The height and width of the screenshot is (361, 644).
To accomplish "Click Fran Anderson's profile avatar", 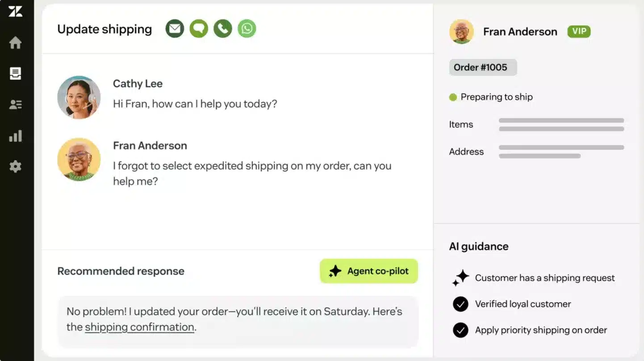I will point(461,31).
